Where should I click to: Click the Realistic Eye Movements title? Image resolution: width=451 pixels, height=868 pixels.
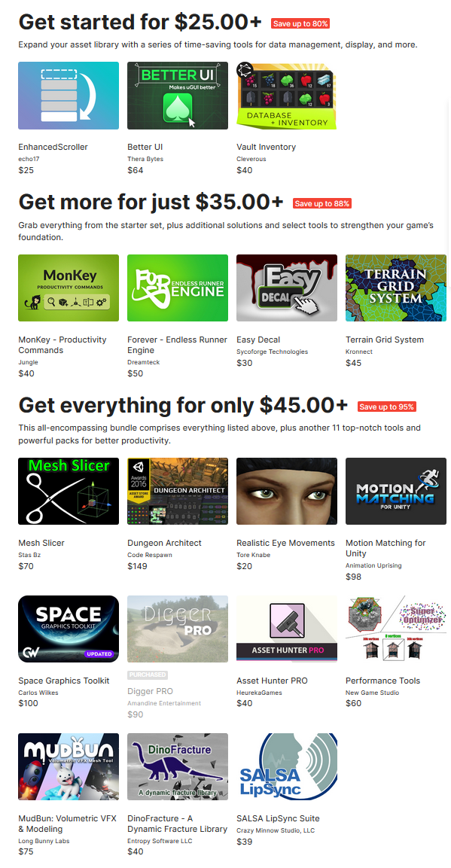tap(285, 543)
